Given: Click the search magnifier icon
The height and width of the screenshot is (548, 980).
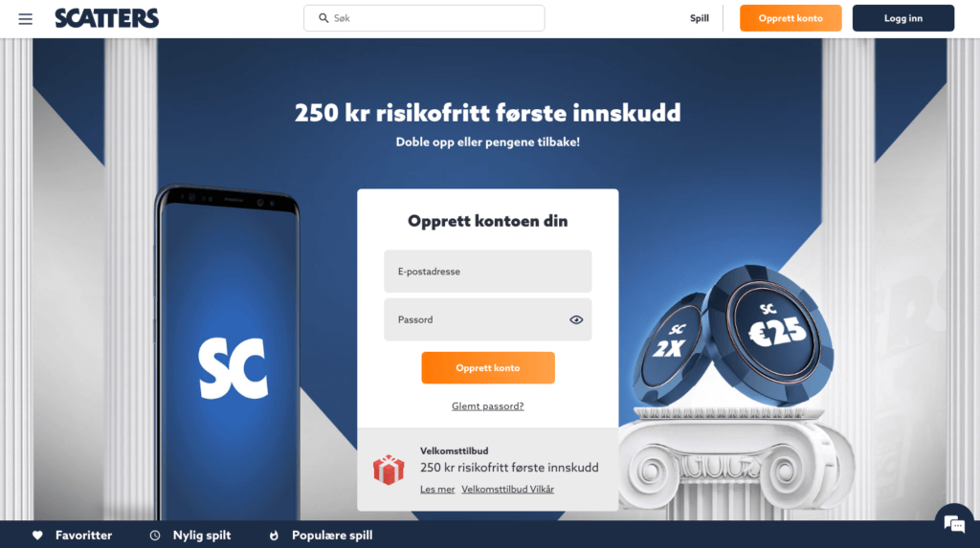Looking at the screenshot, I should click(x=323, y=18).
